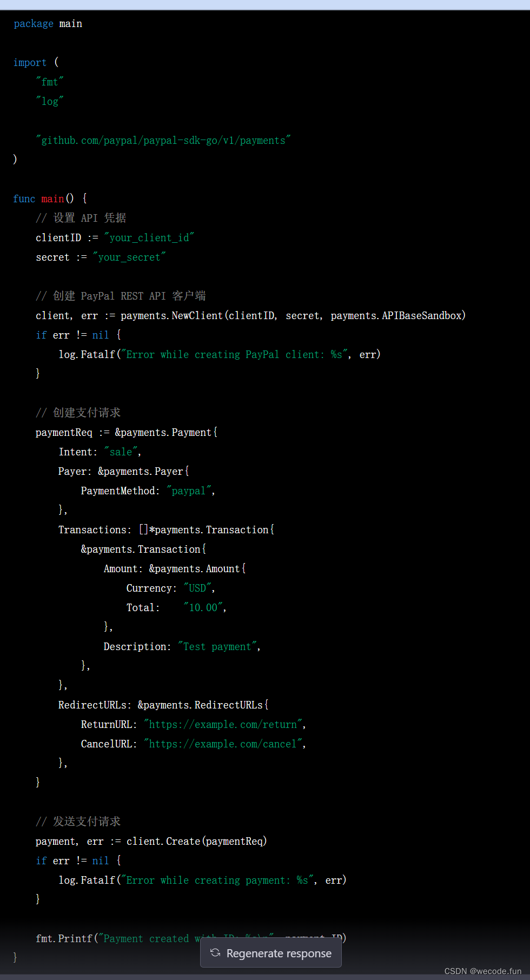Click the CSDN @wecode.fun watermark text
The width and height of the screenshot is (530, 980).
tap(482, 971)
